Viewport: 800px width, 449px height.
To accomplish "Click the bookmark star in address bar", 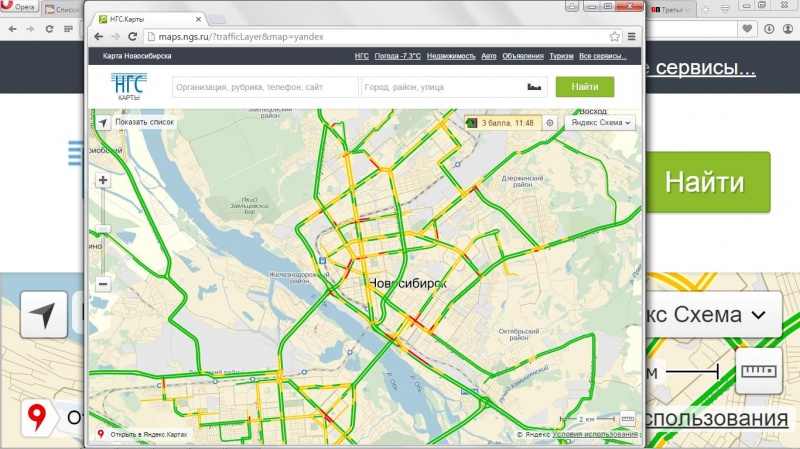I will click(614, 37).
